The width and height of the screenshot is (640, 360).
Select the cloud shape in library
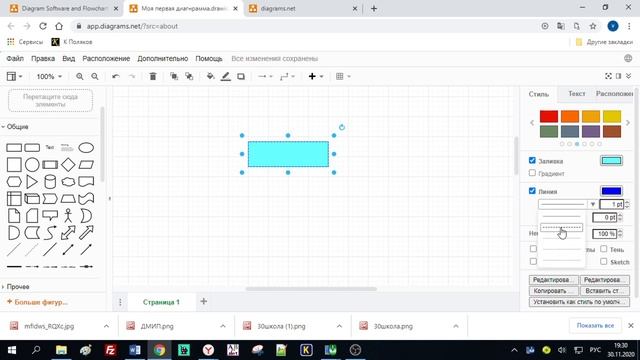point(68,182)
